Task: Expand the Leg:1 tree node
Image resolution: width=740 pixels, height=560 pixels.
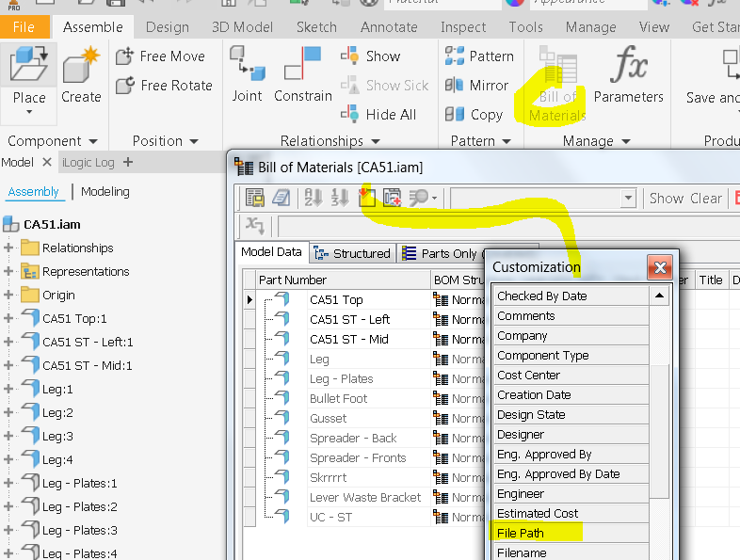Action: click(x=8, y=390)
